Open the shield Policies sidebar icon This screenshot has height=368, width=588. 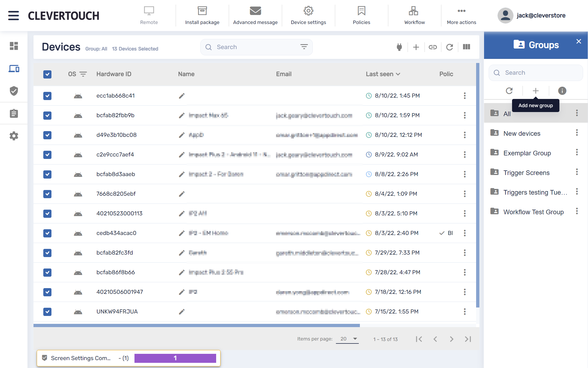(14, 91)
